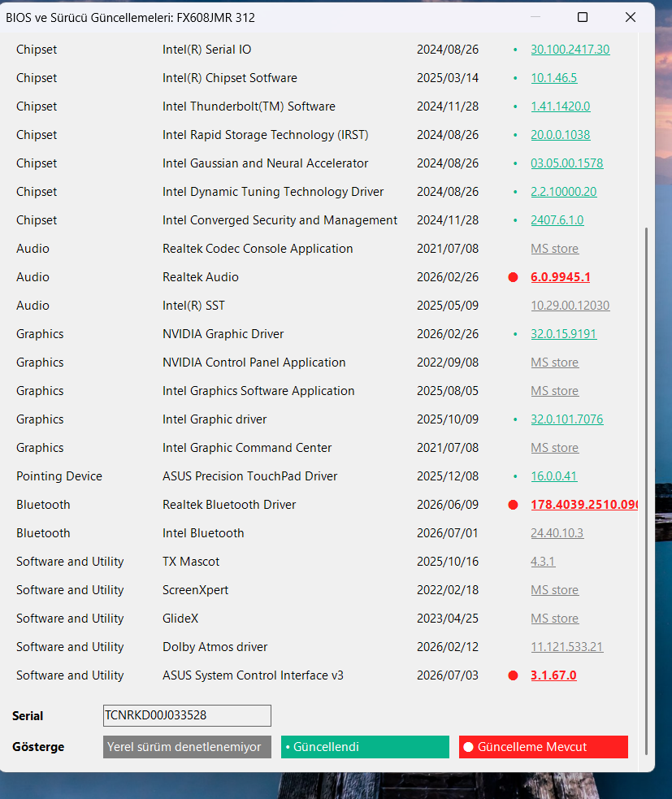Open Realtek Bluetooth update 178.4039.2510.09
The height and width of the screenshot is (799, 672).
point(584,505)
